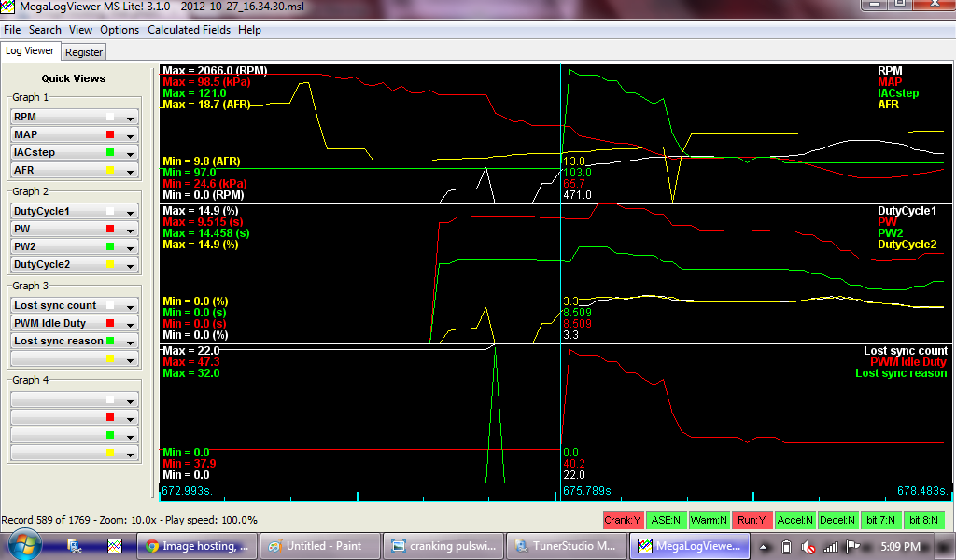Click the red swatch on PWM Idle Duty
The width and height of the screenshot is (956, 560).
[110, 323]
